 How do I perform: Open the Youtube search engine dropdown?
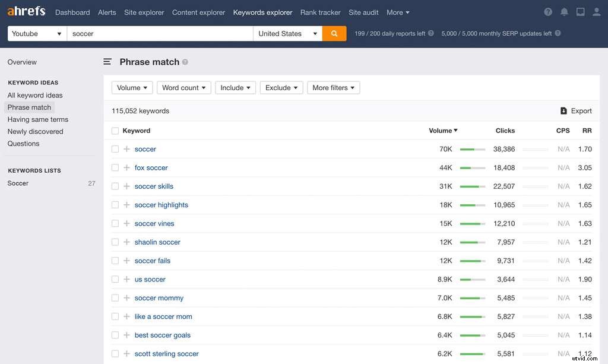(36, 33)
